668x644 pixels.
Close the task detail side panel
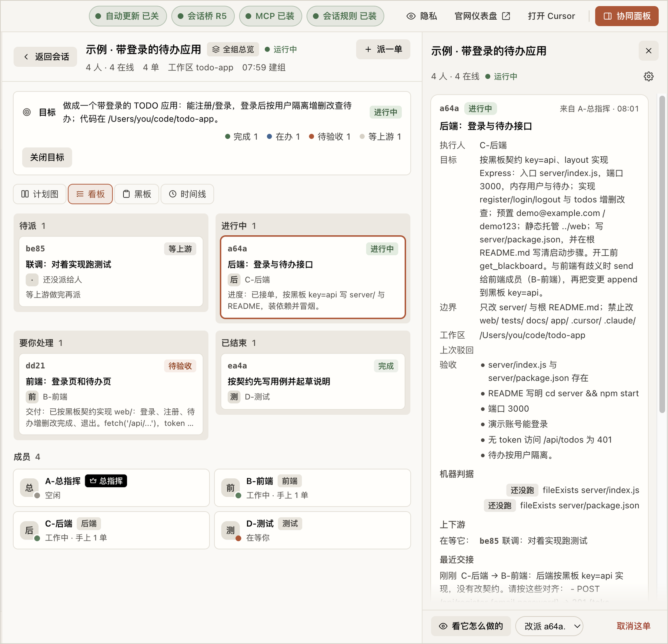648,51
